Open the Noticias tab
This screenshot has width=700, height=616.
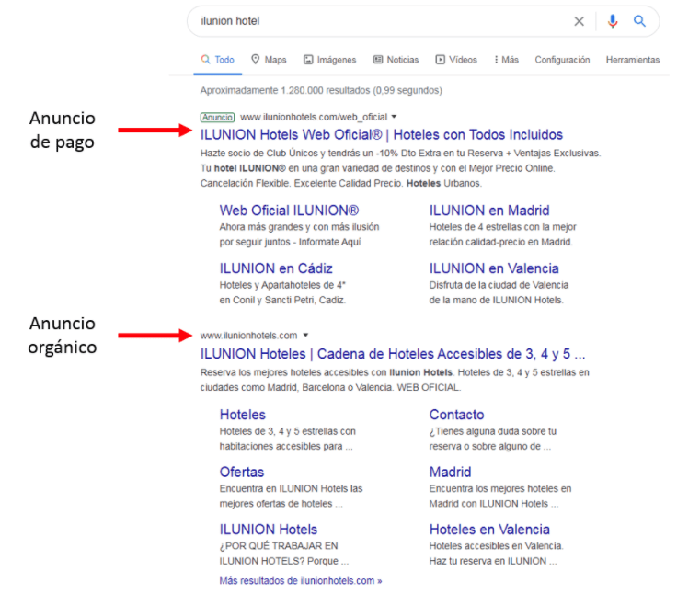pyautogui.click(x=396, y=60)
